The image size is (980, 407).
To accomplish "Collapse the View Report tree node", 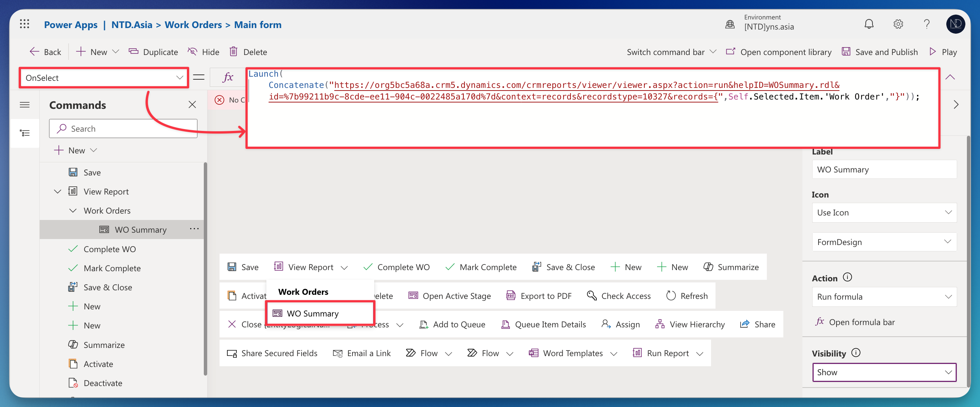I will (57, 191).
